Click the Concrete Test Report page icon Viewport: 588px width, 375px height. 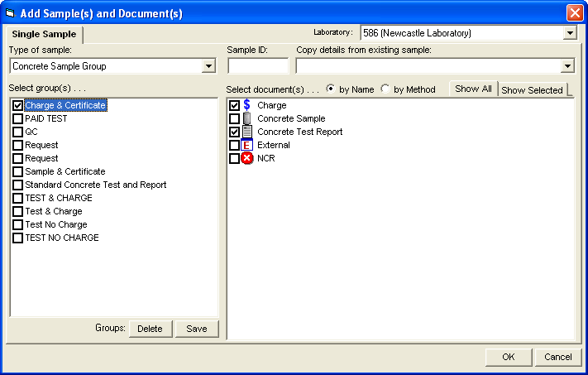pos(246,132)
